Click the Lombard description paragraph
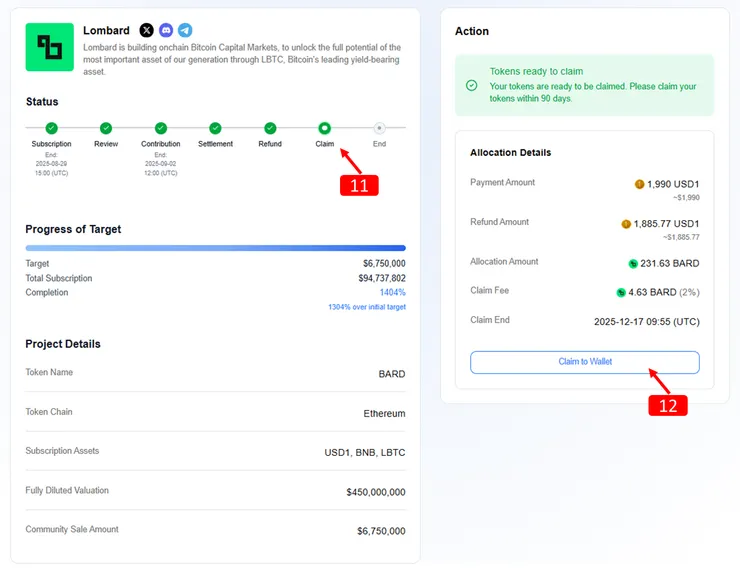 (242, 59)
